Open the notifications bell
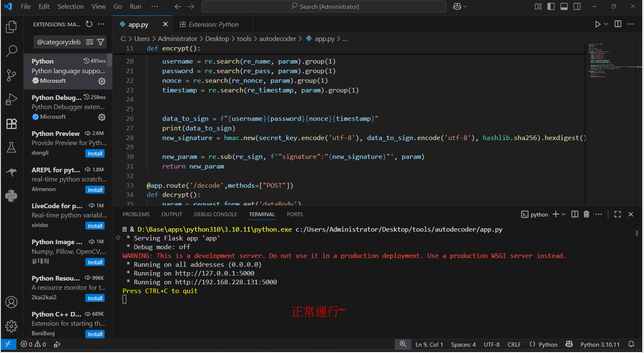Viewport: 644px width, 353px height. coord(631,345)
